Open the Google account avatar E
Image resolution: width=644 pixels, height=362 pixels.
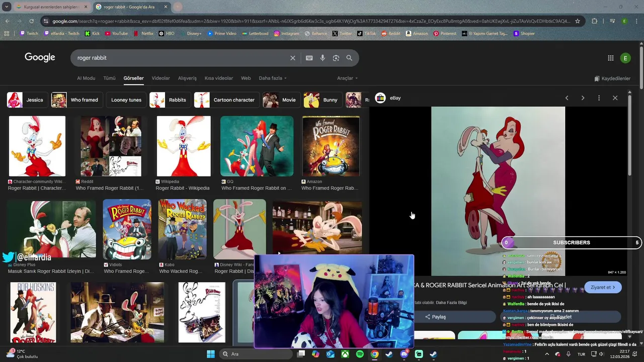625,58
